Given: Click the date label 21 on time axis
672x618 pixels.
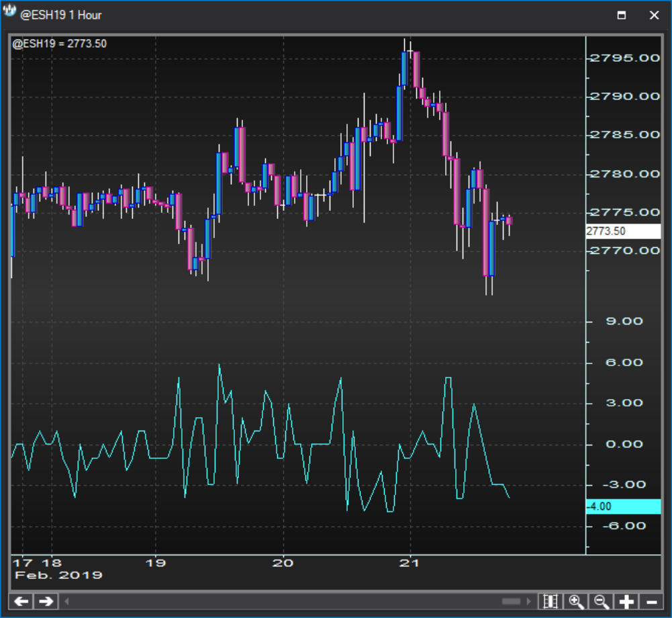Looking at the screenshot, I should [410, 563].
